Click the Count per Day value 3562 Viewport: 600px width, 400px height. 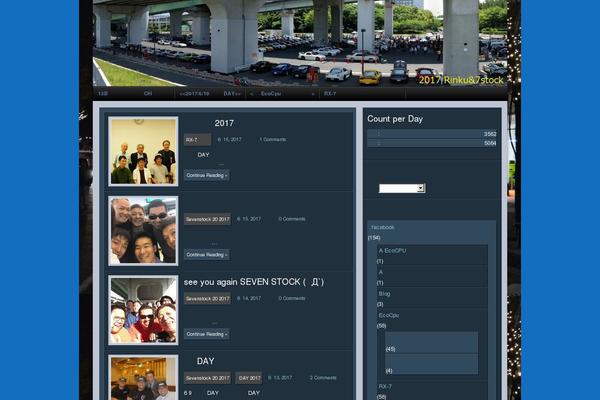(490, 134)
